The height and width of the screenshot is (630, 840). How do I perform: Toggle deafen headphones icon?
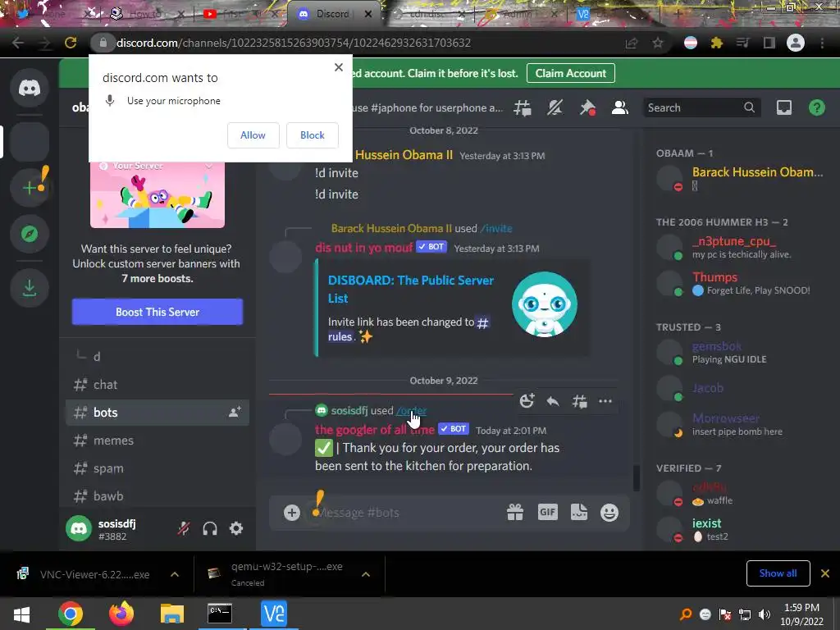click(210, 529)
